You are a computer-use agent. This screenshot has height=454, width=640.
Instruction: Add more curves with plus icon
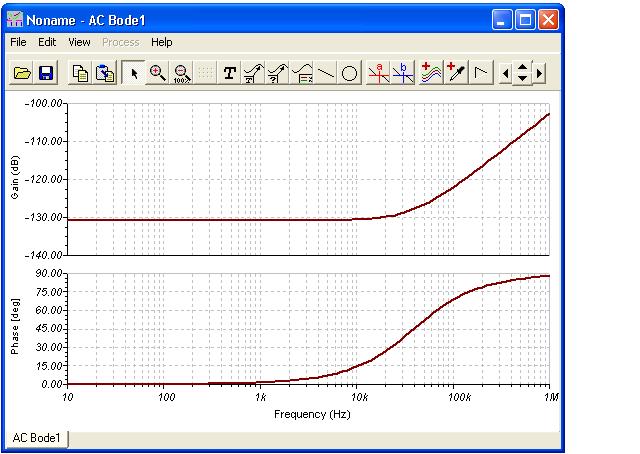click(x=431, y=73)
